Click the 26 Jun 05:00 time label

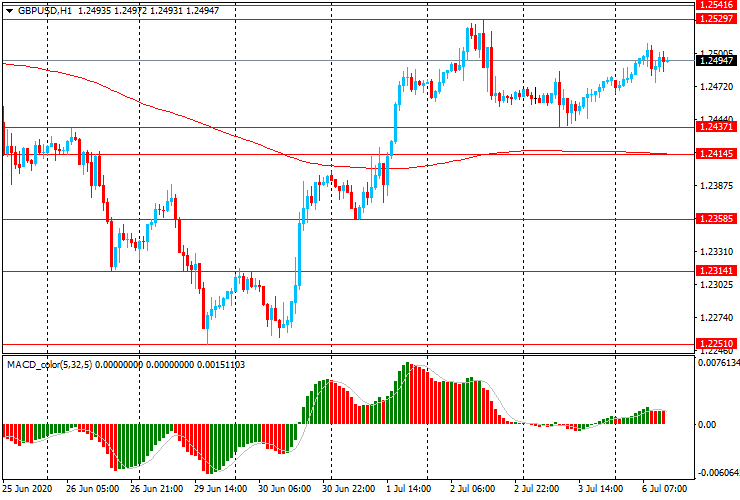tap(92, 488)
